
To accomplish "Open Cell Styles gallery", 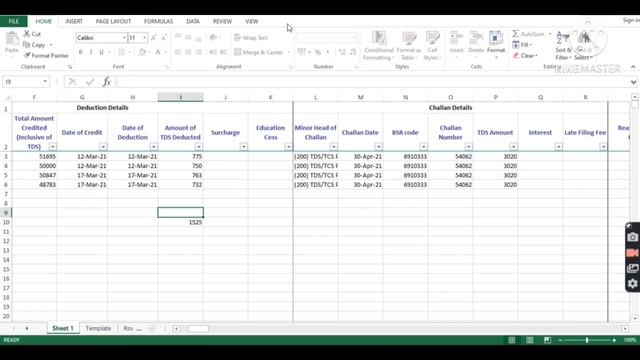I will [432, 46].
